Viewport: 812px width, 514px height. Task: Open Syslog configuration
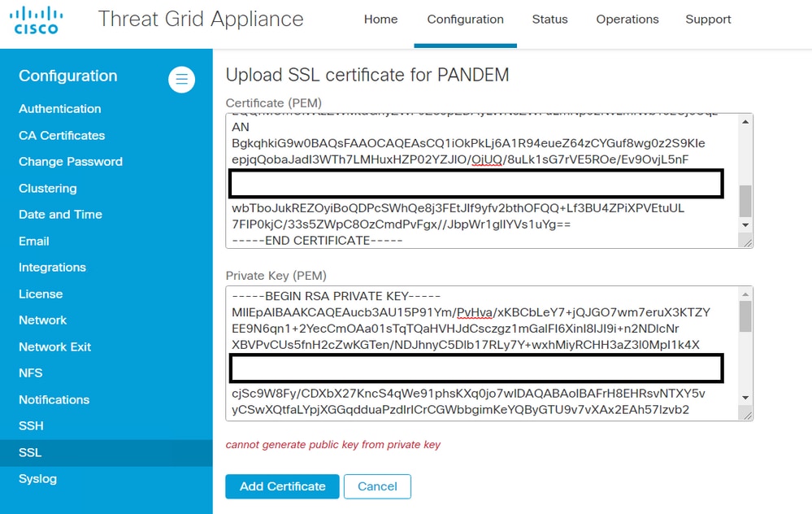click(38, 479)
